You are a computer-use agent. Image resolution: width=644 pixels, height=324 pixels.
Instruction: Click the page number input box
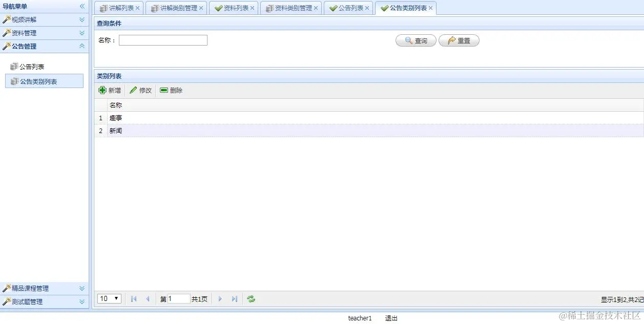click(x=179, y=298)
